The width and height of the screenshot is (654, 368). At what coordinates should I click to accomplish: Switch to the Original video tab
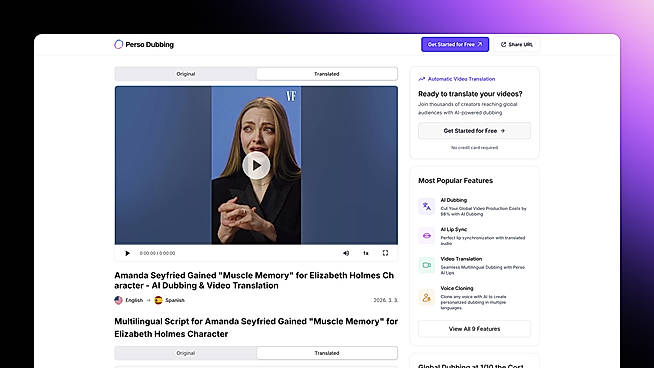coord(186,74)
